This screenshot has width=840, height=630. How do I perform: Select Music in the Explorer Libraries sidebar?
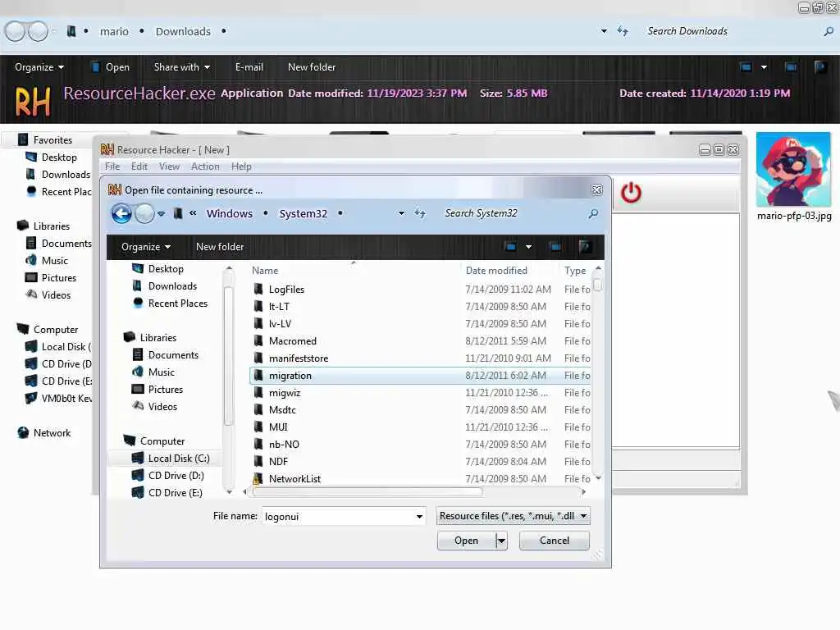[x=55, y=260]
